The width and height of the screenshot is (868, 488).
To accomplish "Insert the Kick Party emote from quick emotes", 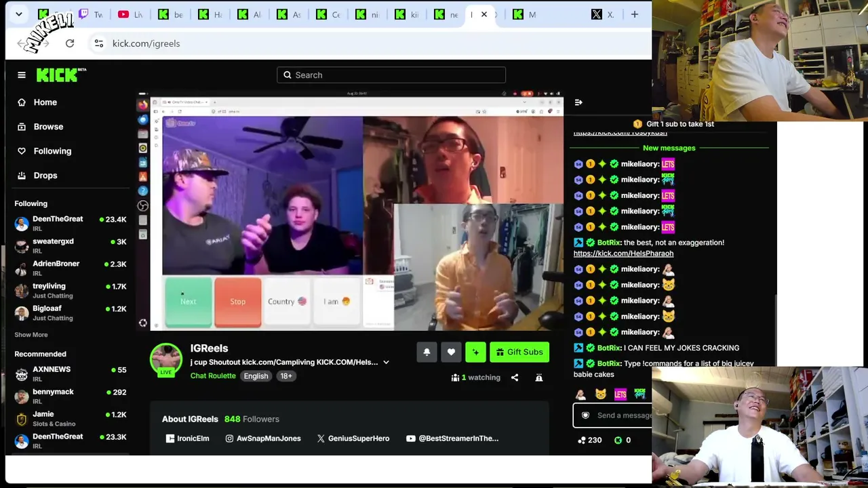I will point(639,394).
